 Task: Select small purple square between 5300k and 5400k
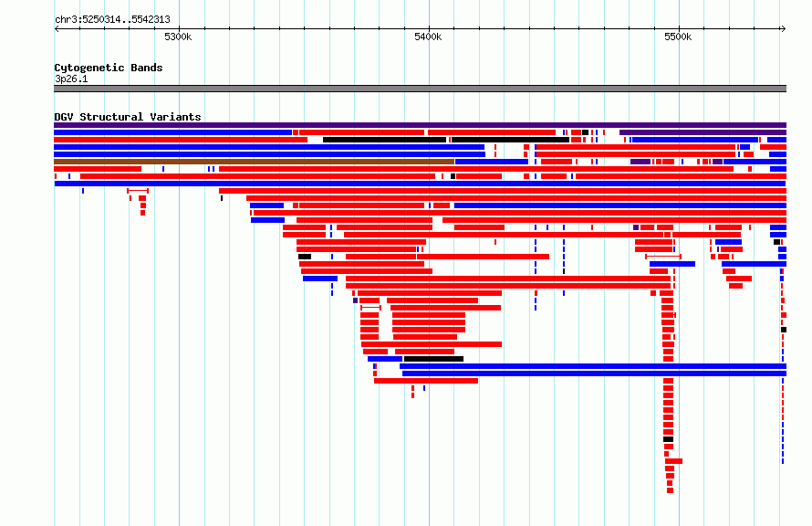pos(355,300)
